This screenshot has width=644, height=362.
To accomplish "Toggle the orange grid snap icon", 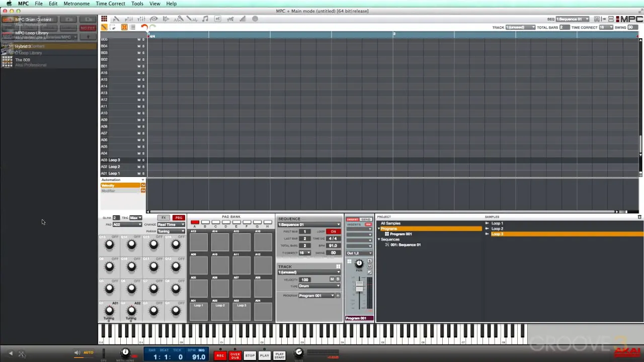I will [x=124, y=27].
